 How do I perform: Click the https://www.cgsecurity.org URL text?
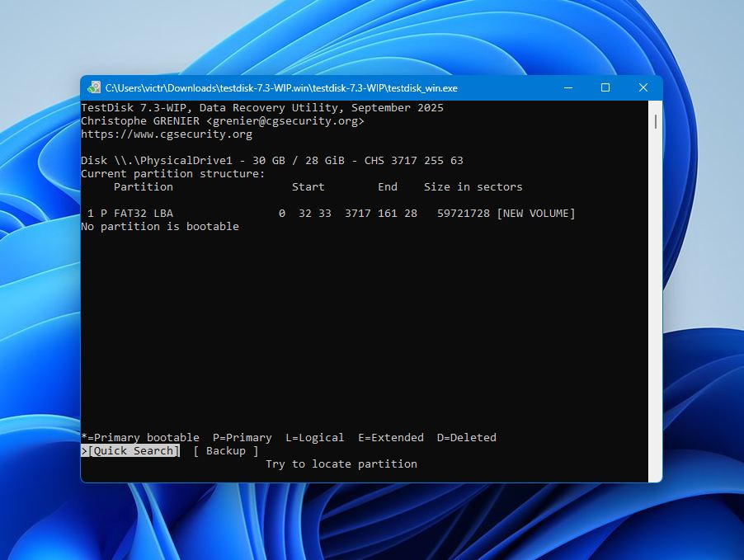pos(167,134)
